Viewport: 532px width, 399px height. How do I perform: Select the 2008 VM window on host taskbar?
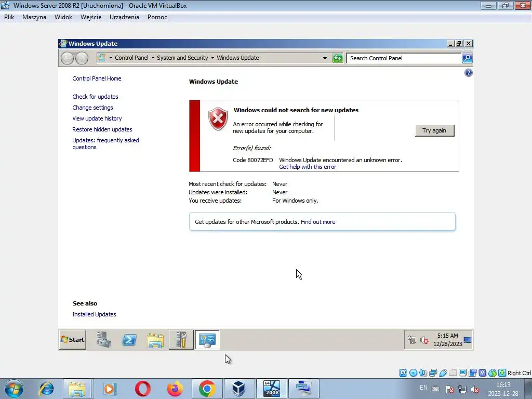pyautogui.click(x=272, y=389)
